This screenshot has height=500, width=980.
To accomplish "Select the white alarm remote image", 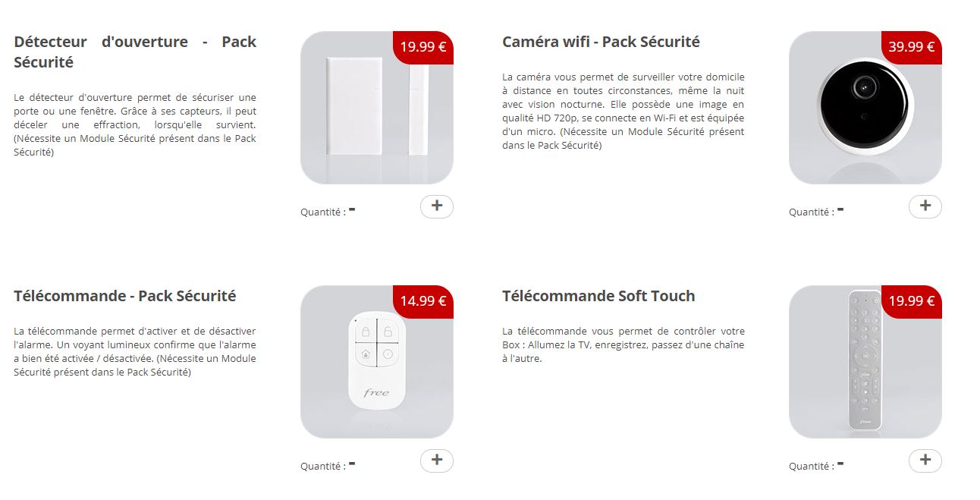I will 376,361.
